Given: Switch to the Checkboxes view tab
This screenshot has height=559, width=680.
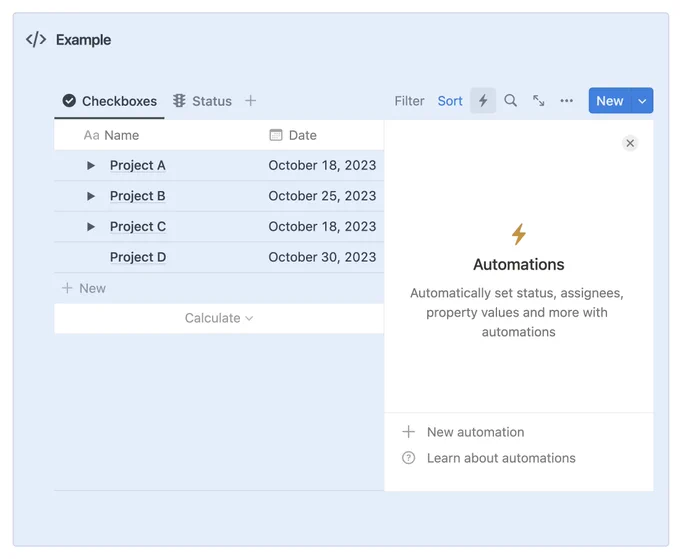Looking at the screenshot, I should tap(109, 101).
